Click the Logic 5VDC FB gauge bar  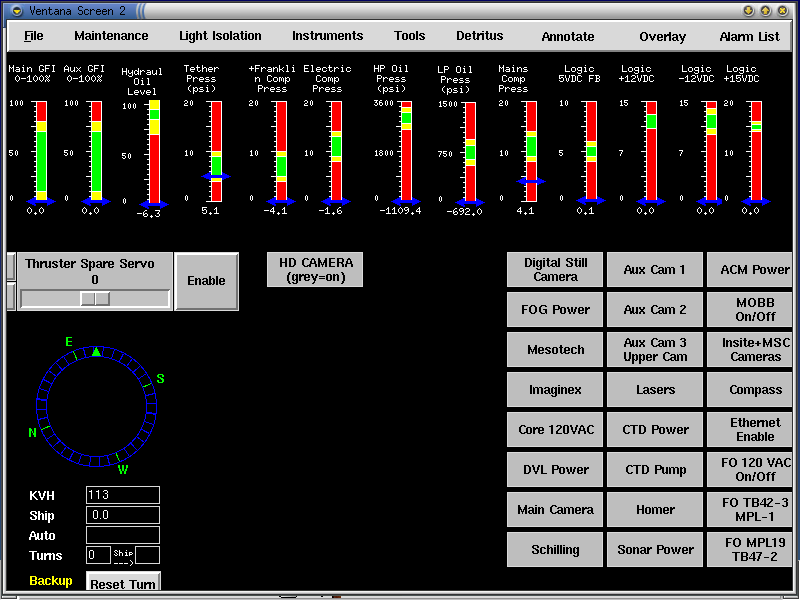[x=591, y=151]
